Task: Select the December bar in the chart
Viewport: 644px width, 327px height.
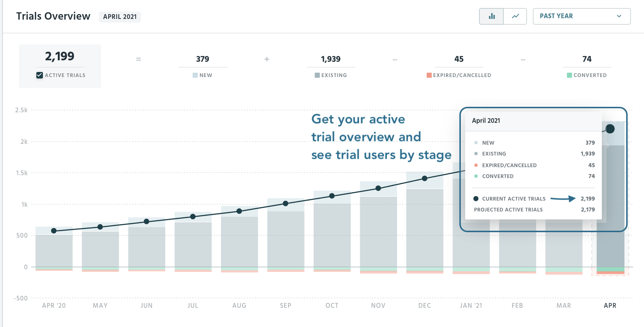Action: (x=424, y=225)
